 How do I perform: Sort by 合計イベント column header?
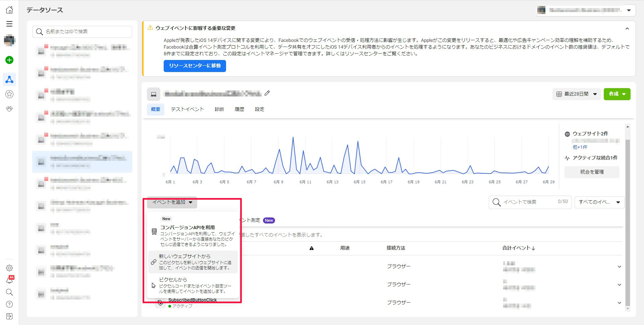pyautogui.click(x=519, y=248)
